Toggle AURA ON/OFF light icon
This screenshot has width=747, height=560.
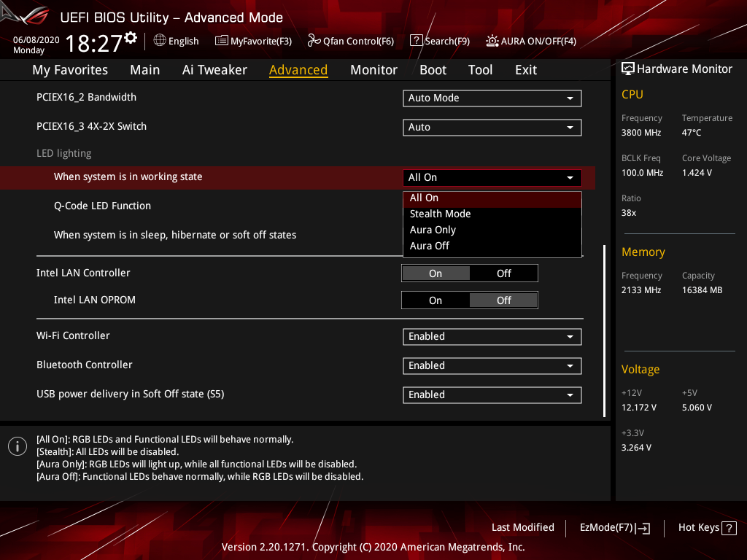pyautogui.click(x=492, y=41)
